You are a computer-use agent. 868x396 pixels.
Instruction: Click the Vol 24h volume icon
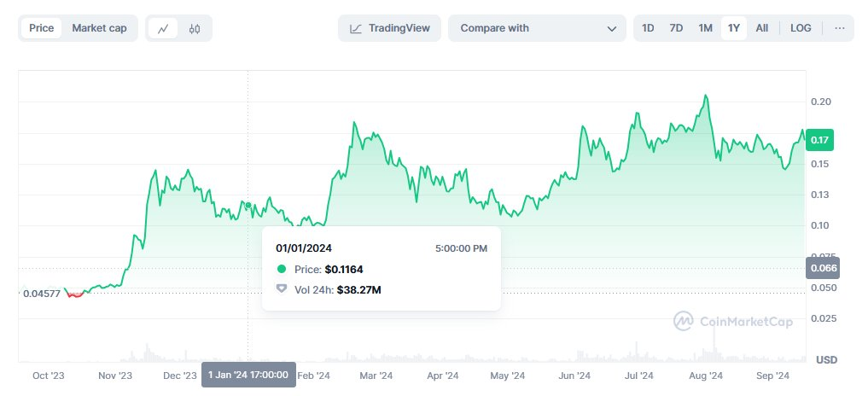[282, 289]
